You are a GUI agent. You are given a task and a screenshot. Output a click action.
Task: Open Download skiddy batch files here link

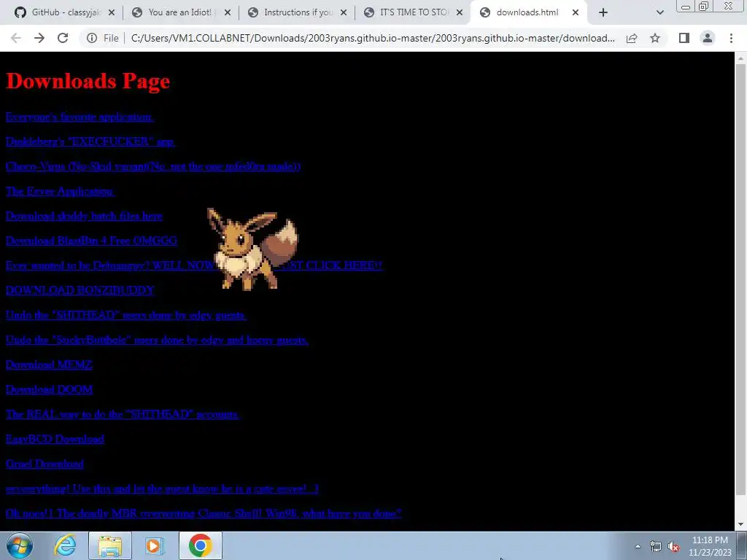click(x=84, y=216)
